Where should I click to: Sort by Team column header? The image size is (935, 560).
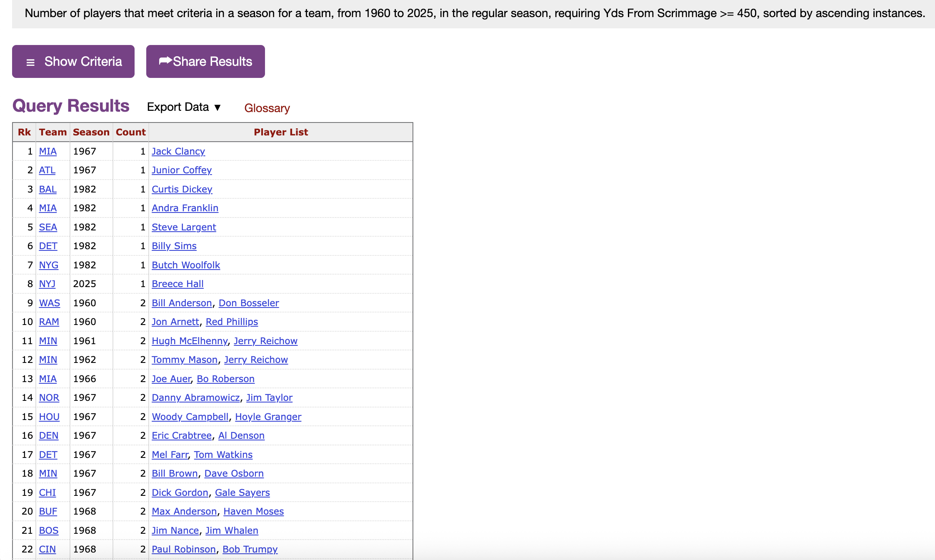[x=52, y=132]
